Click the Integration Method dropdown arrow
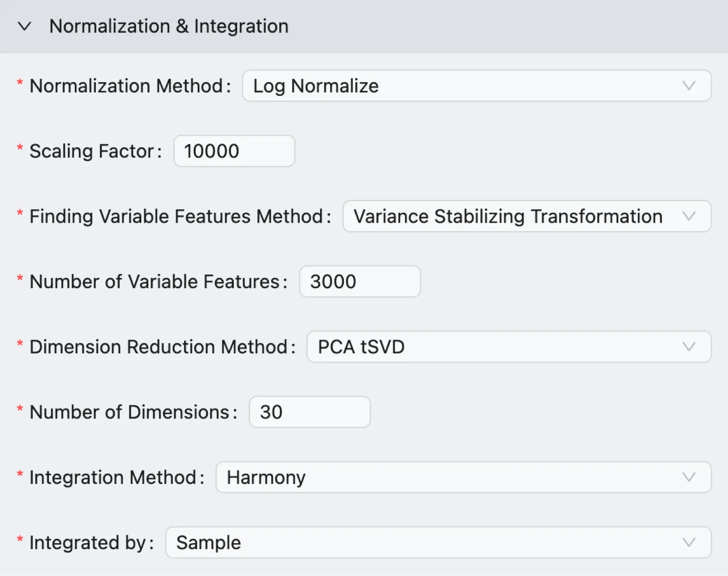The height and width of the screenshot is (576, 728). tap(689, 477)
